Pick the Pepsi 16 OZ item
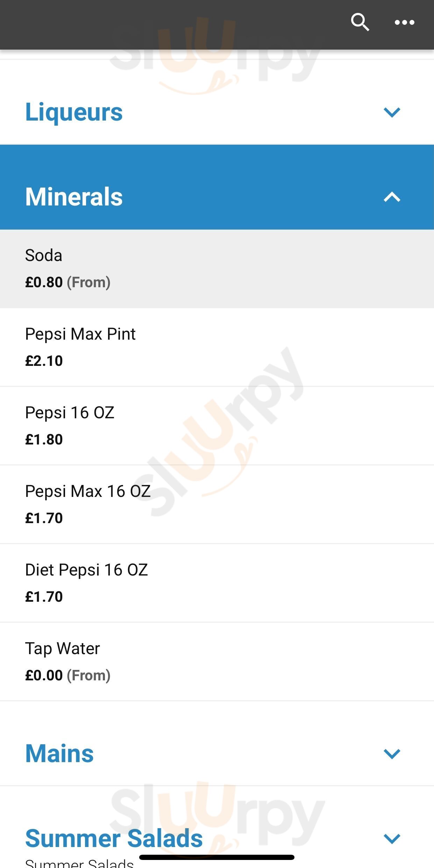The height and width of the screenshot is (868, 434). click(70, 413)
